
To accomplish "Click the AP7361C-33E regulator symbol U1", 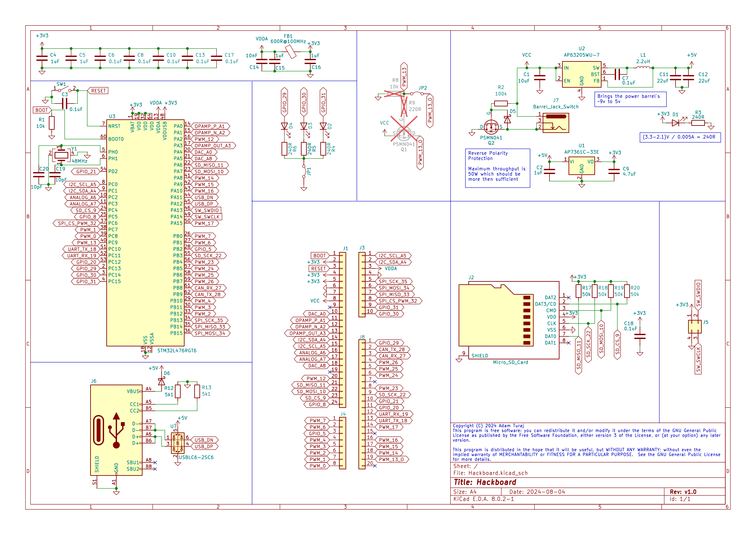I will (581, 166).
